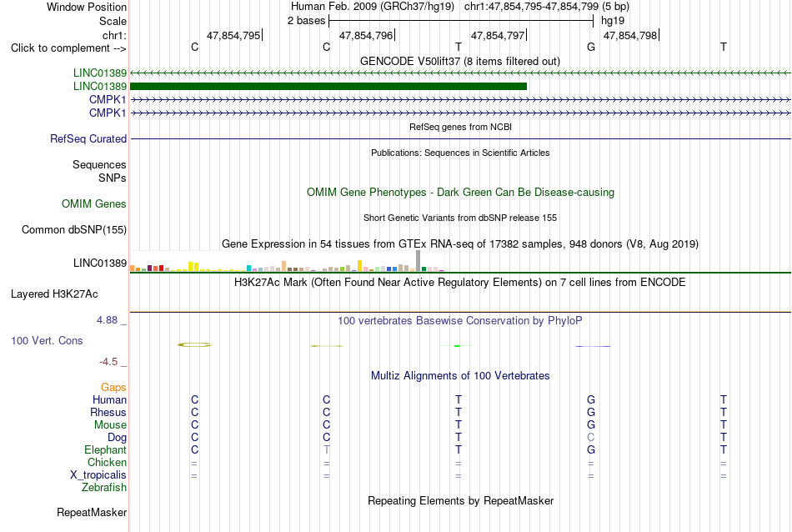This screenshot has height=532, width=792.
Task: Click the Sequences track label
Action: point(99,165)
